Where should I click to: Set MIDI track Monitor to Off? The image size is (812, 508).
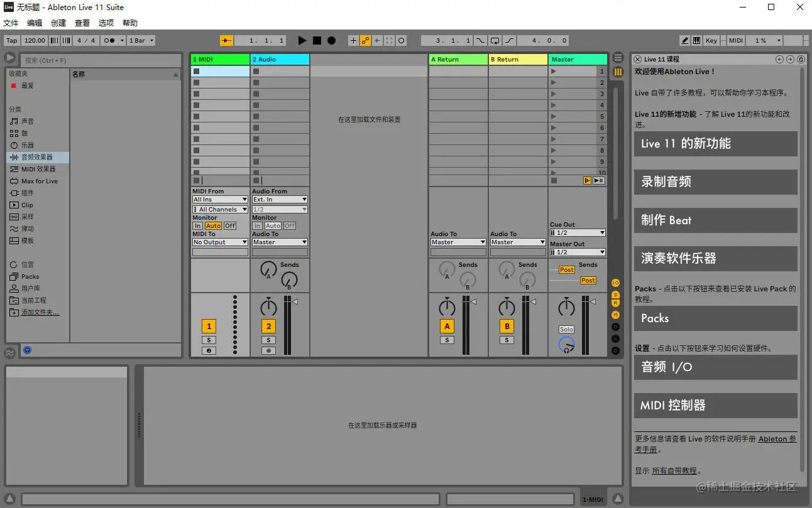230,226
